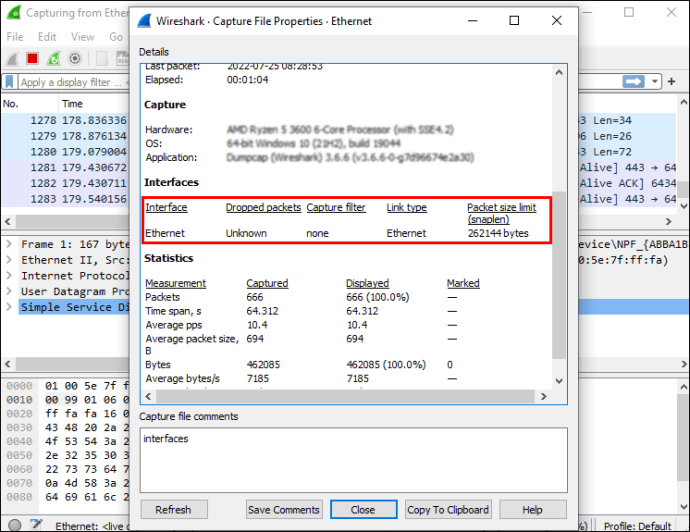Select packet row 1283
690x532 pixels.
pyautogui.click(x=66, y=199)
